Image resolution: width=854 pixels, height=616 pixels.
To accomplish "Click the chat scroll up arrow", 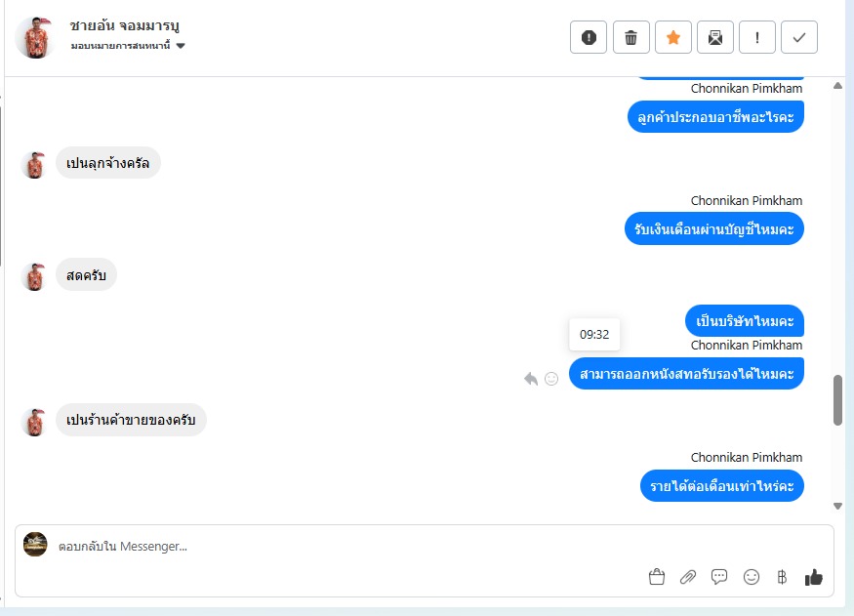I will (x=837, y=86).
